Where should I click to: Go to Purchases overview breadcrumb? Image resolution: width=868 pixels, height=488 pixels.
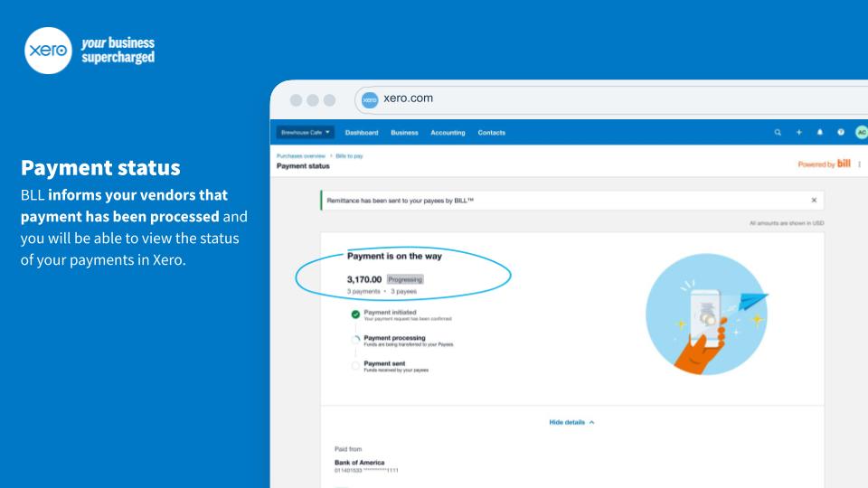[x=301, y=156]
